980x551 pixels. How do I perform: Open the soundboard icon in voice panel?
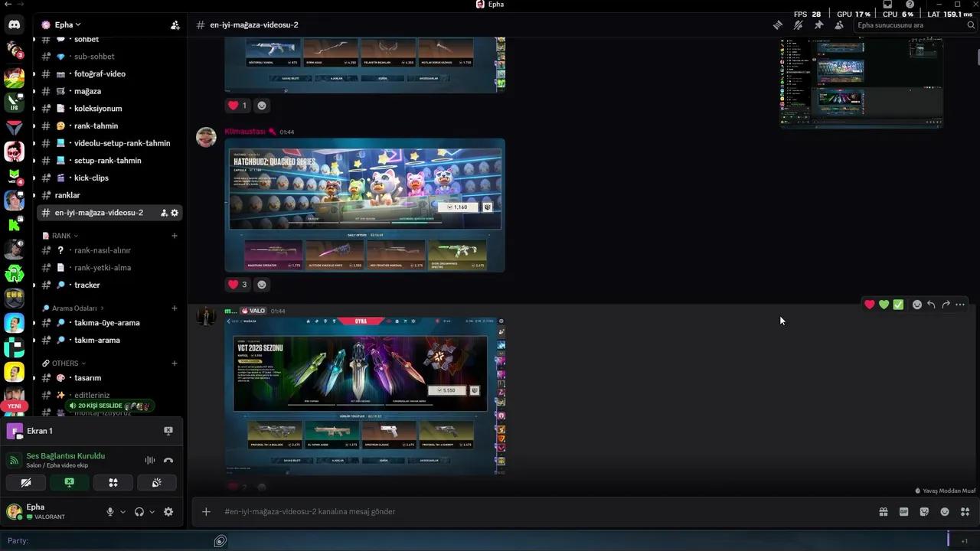(157, 482)
